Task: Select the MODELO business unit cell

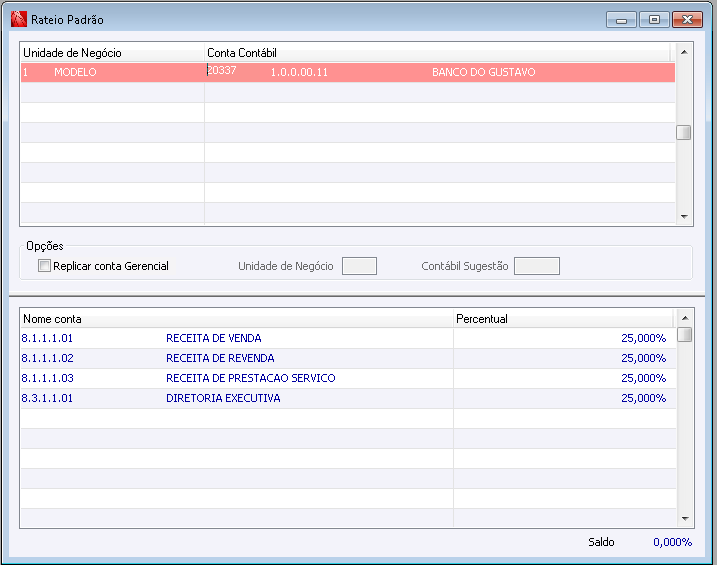Action: (75, 72)
